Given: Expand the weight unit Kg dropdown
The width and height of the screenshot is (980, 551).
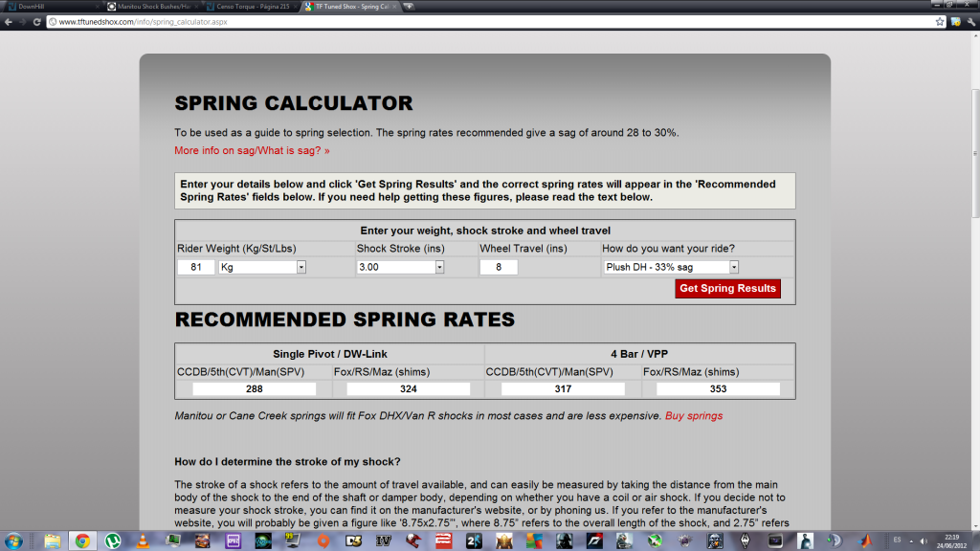Looking at the screenshot, I should click(x=262, y=268).
